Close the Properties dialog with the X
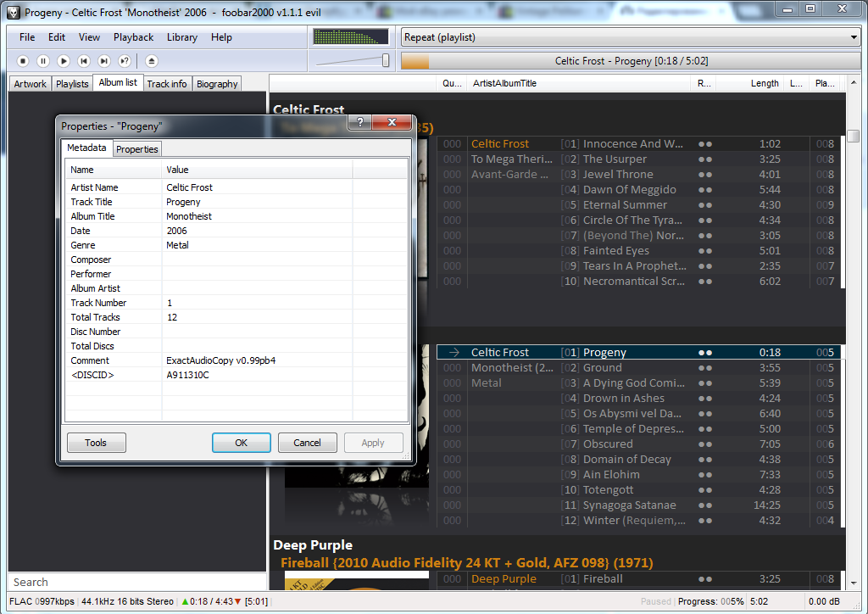 (x=392, y=122)
